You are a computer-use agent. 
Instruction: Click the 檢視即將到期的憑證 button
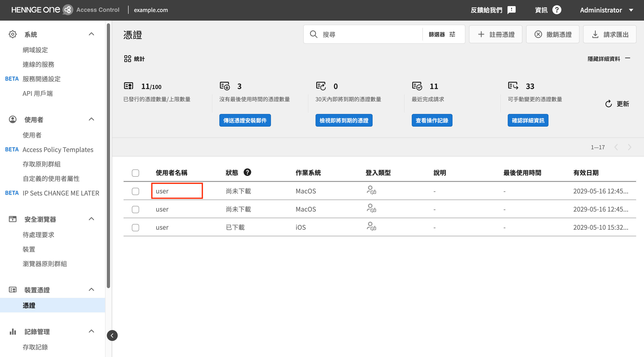click(x=344, y=120)
